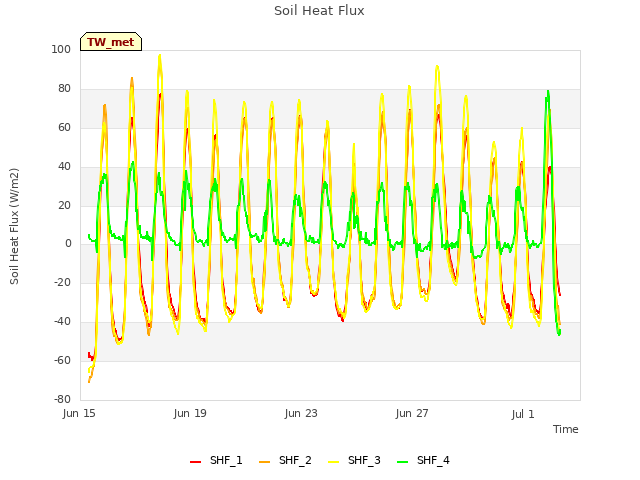Toggle the SHF_4 legend entry
Viewport: 640px width, 480px height.
point(423,461)
